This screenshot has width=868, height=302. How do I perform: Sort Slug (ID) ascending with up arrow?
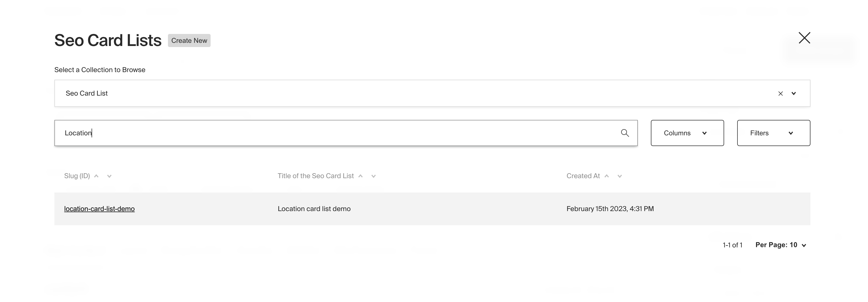pyautogui.click(x=96, y=176)
